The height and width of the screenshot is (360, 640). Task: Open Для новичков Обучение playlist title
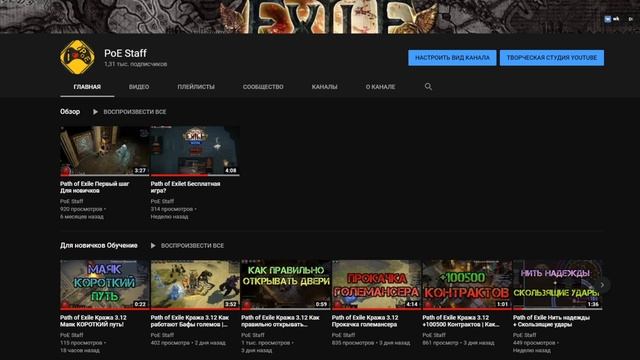point(99,246)
